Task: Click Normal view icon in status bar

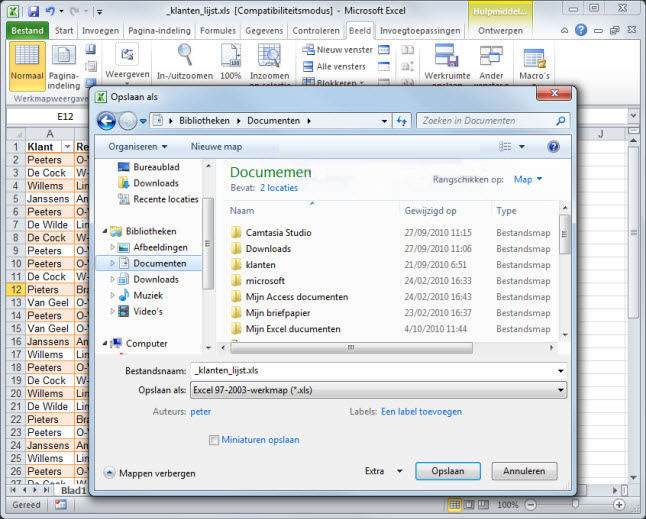Action: 454,505
